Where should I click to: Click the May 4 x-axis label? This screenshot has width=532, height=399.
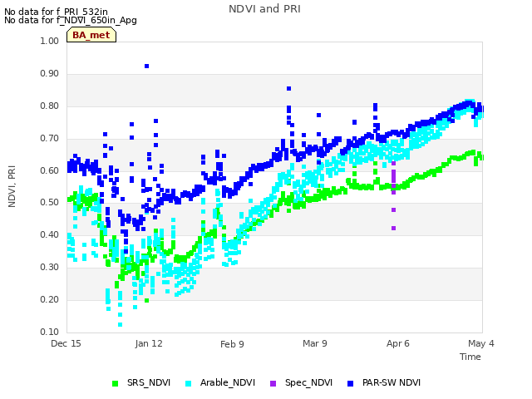(481, 343)
